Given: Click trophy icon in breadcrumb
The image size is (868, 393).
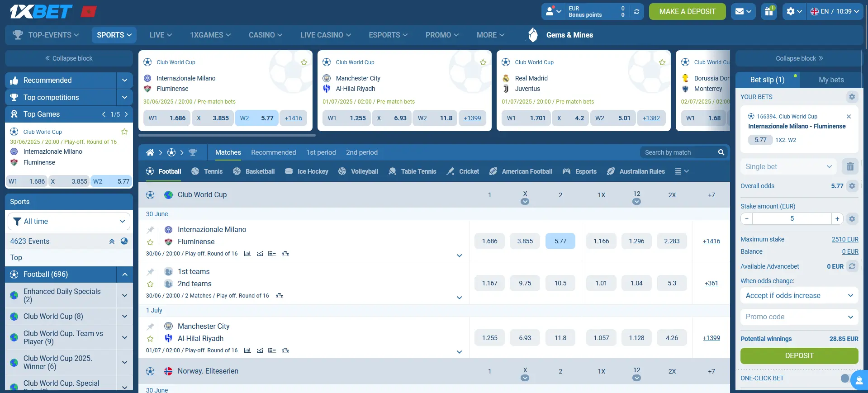Looking at the screenshot, I should click(193, 152).
